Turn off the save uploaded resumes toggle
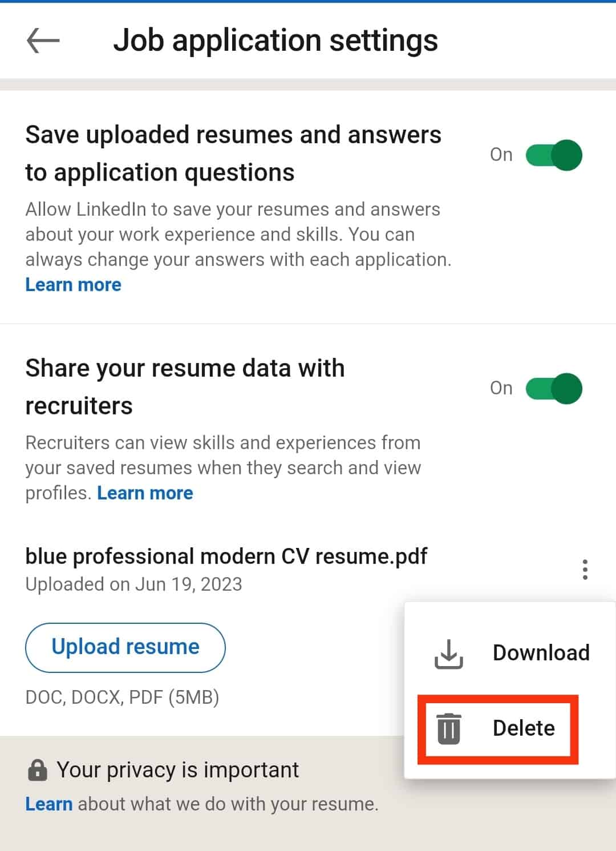Image resolution: width=616 pixels, height=851 pixels. click(553, 155)
